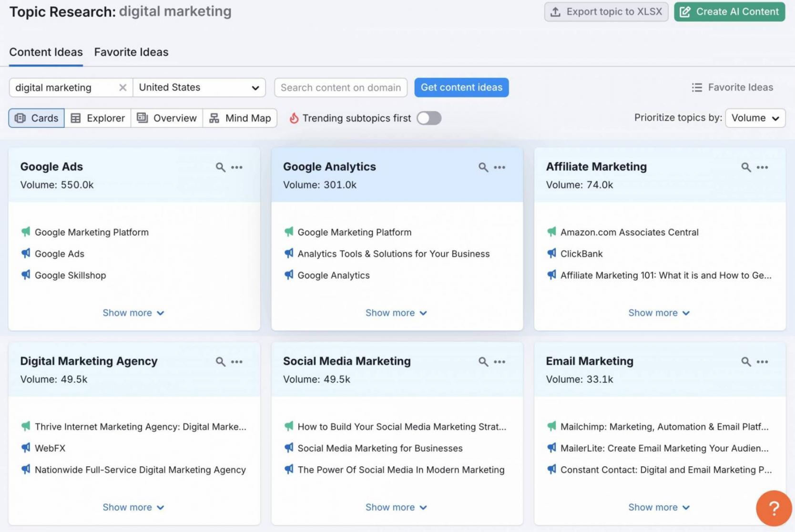The height and width of the screenshot is (532, 795).
Task: Click the search icon on Social Media Marketing card
Action: (x=483, y=362)
